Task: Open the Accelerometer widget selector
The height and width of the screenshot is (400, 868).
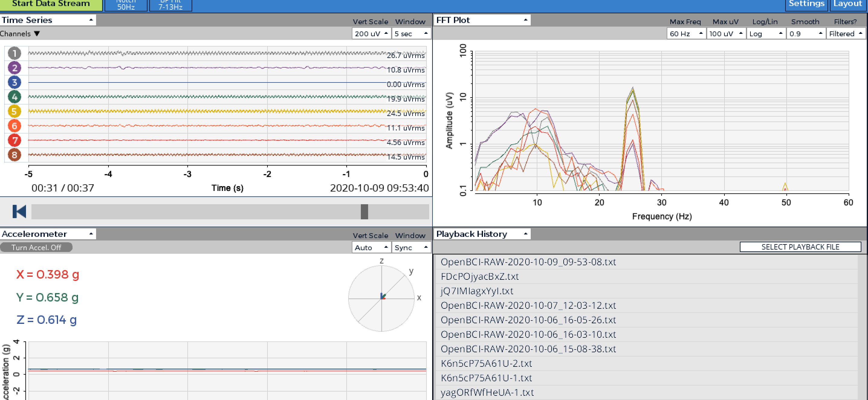Action: click(x=48, y=234)
